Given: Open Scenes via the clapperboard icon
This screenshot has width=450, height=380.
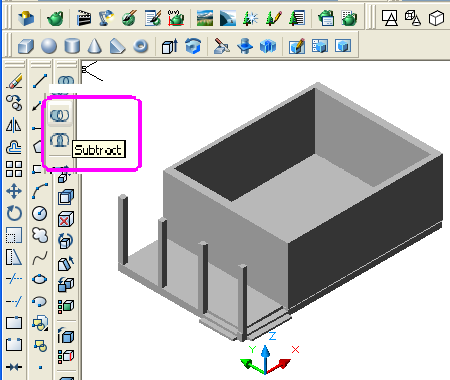Looking at the screenshot, I should pos(84,18).
